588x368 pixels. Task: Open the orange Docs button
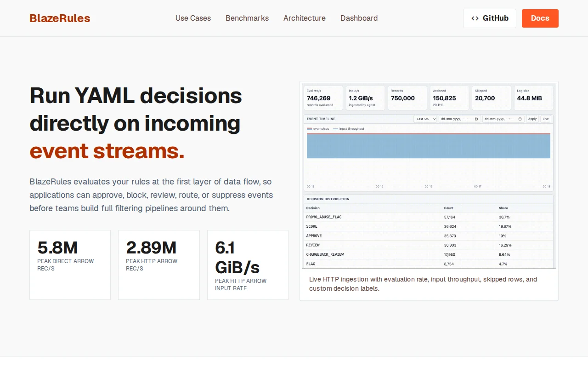[x=540, y=18]
